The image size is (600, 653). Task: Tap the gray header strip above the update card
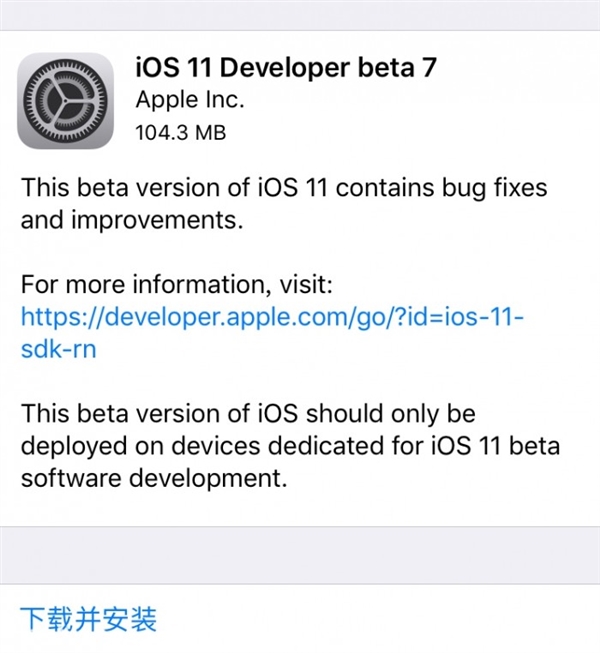click(300, 15)
